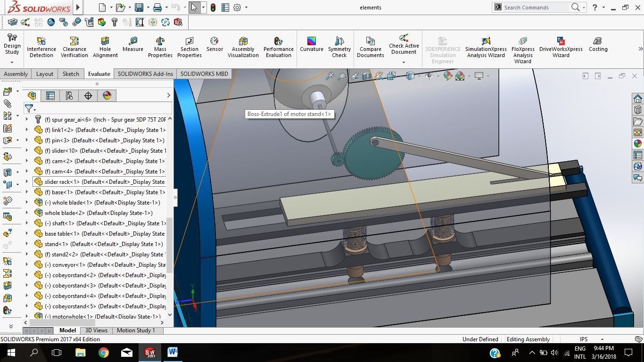
Task: Open Compare Documents
Action: tap(371, 47)
